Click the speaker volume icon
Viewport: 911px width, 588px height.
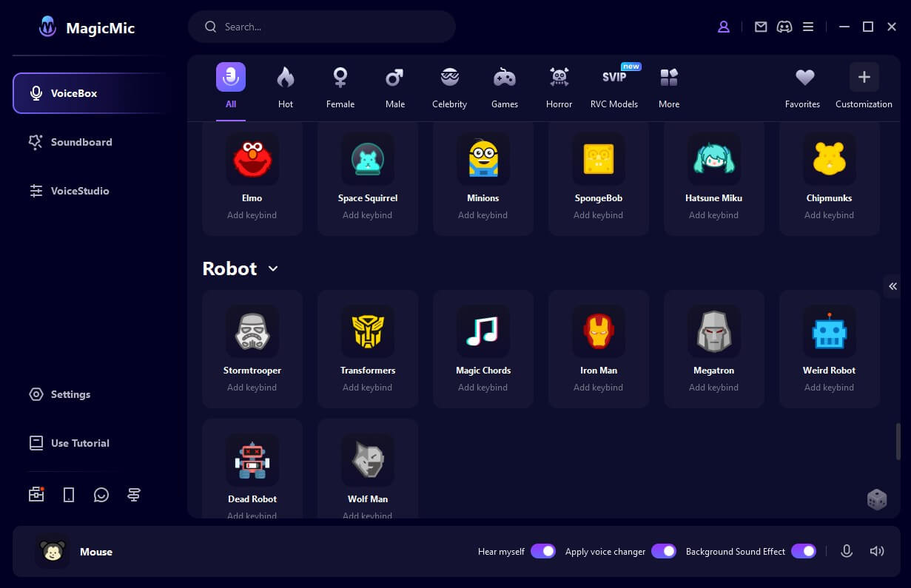[x=877, y=551]
